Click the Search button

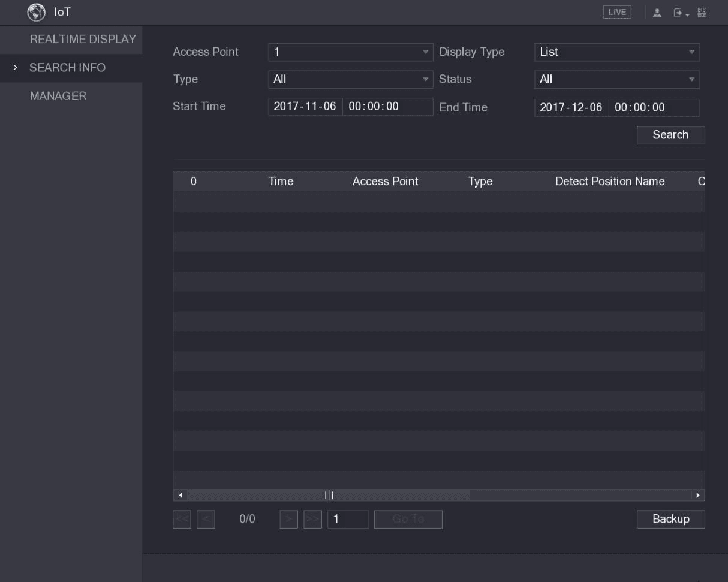pos(670,135)
